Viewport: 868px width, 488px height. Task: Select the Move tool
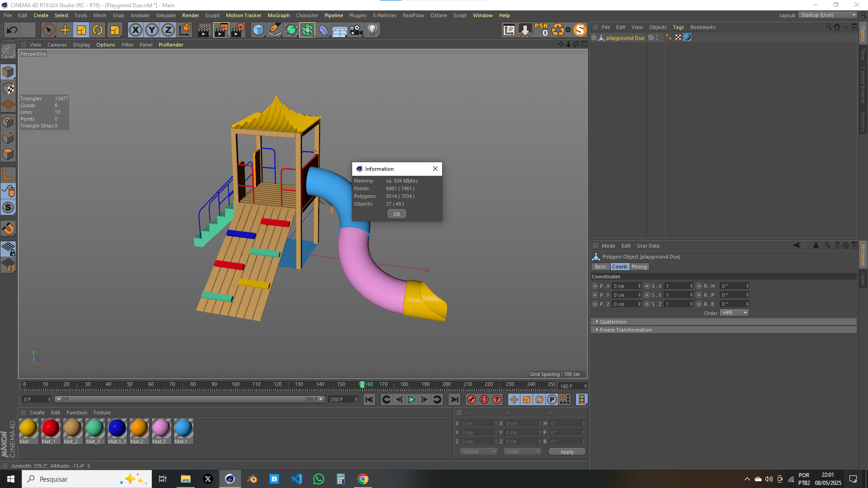tap(65, 30)
